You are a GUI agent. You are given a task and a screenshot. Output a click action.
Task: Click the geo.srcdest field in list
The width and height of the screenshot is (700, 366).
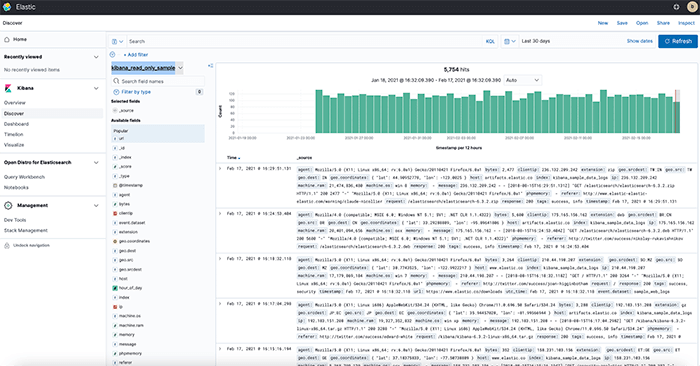130,270
